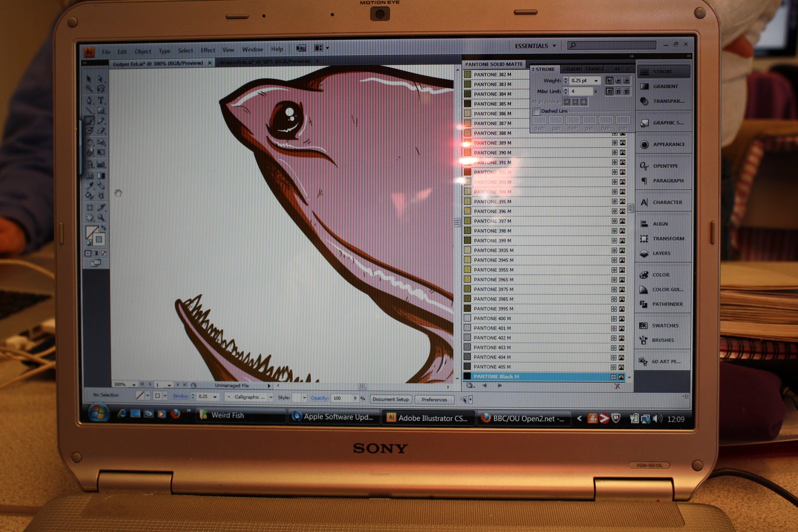Choose the projecting cap stroke option

point(626,80)
